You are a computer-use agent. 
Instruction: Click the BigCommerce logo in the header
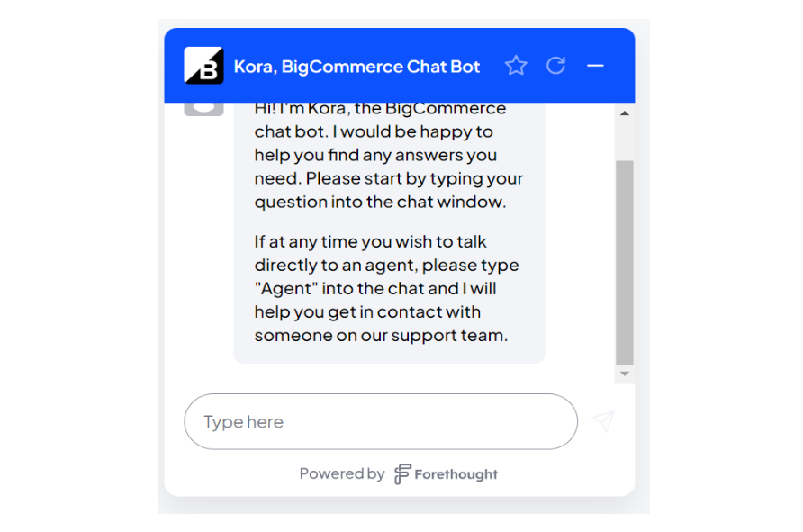click(x=203, y=66)
